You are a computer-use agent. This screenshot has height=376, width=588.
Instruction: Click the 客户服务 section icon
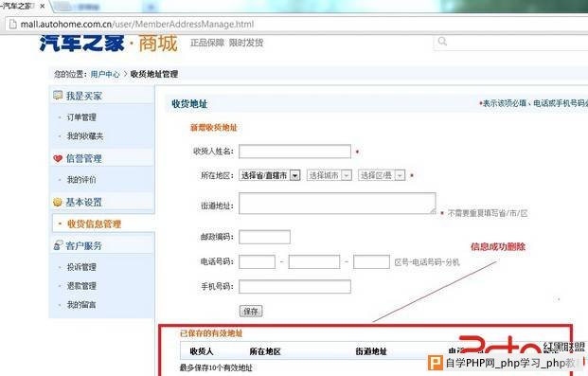58,245
